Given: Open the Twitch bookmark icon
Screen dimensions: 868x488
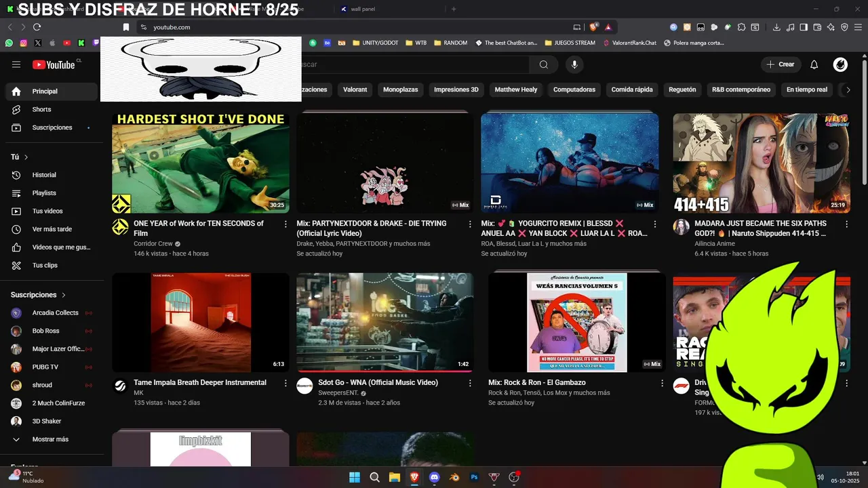Looking at the screenshot, I should (96, 43).
